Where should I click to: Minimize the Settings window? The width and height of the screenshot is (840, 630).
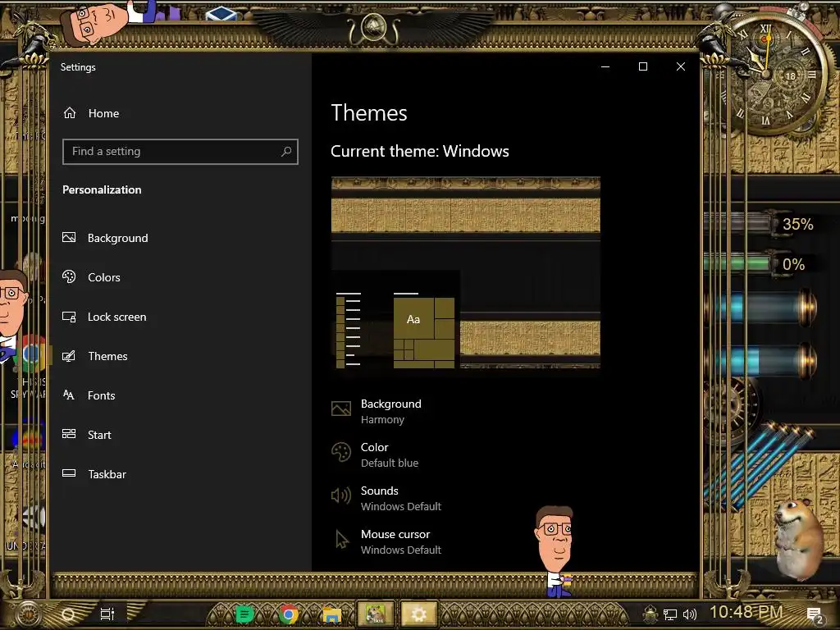pos(605,66)
